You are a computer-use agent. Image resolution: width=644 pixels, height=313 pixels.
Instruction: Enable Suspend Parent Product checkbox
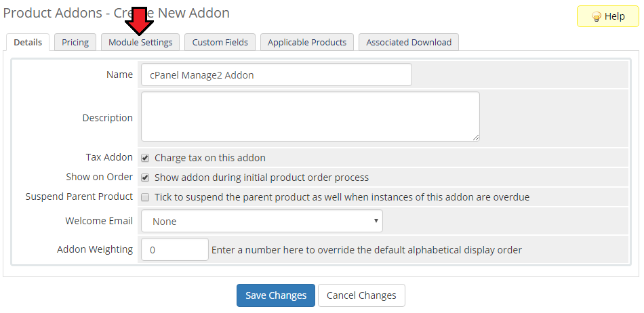[x=145, y=197]
